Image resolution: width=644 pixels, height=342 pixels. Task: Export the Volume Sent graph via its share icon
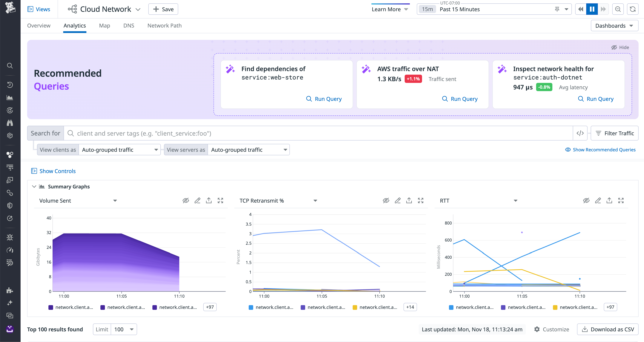point(209,200)
